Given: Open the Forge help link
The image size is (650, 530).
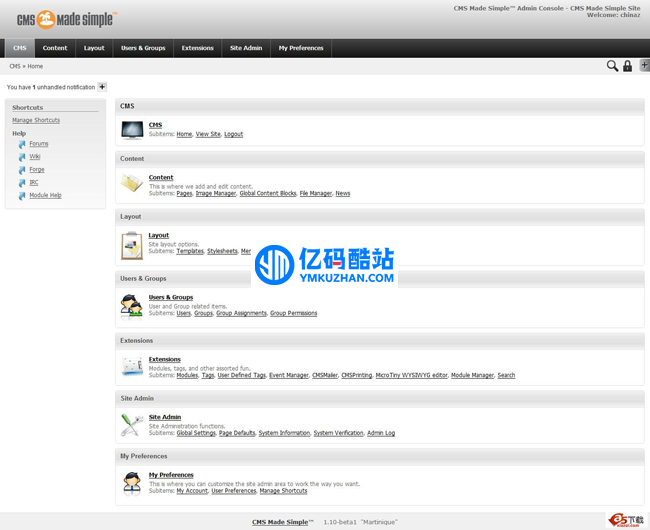Looking at the screenshot, I should point(37,169).
